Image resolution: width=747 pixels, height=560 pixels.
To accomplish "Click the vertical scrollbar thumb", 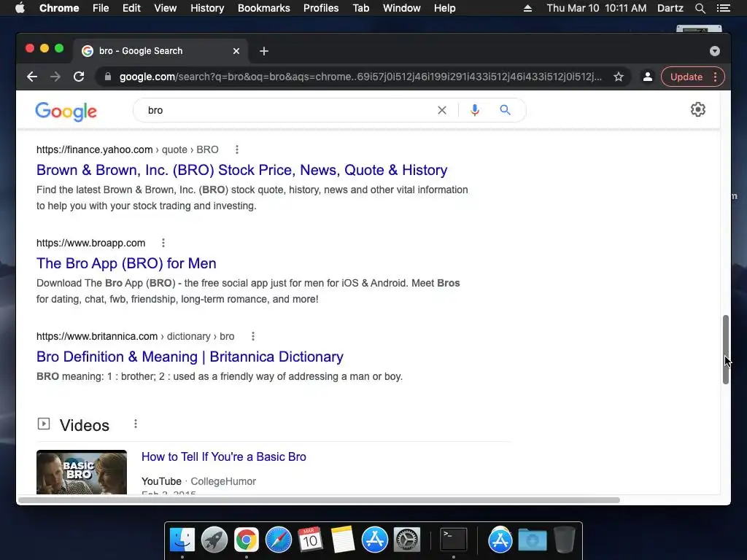I will tap(726, 349).
